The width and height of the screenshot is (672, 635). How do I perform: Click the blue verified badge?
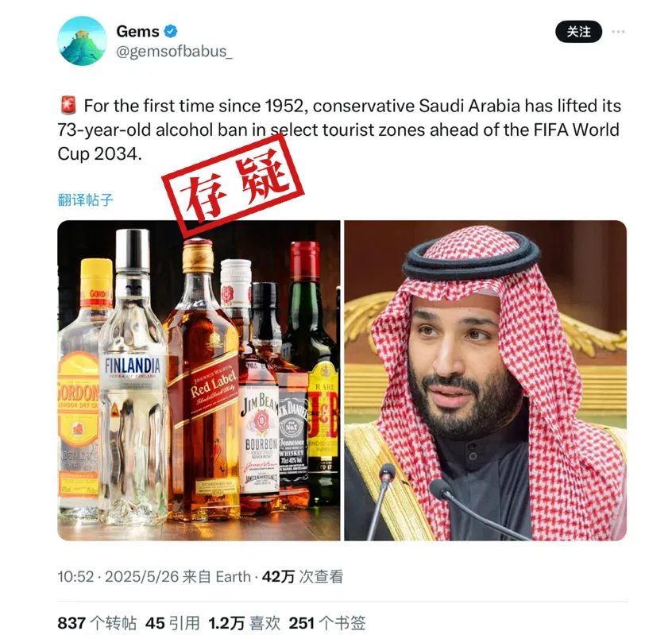pos(171,31)
